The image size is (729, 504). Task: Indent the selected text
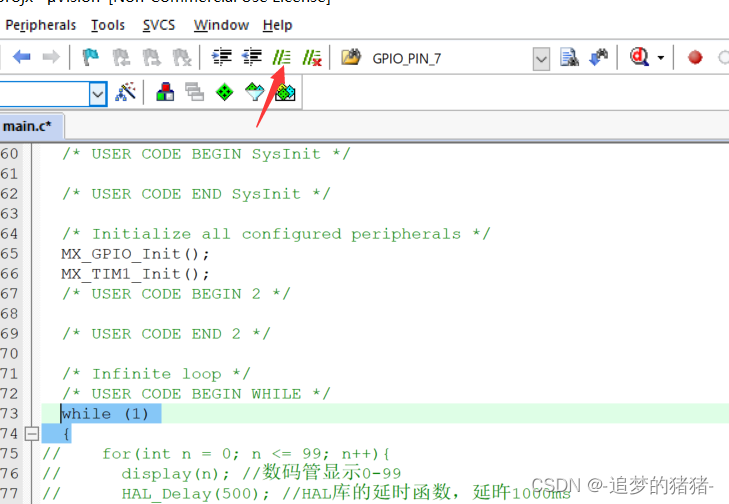coord(221,57)
